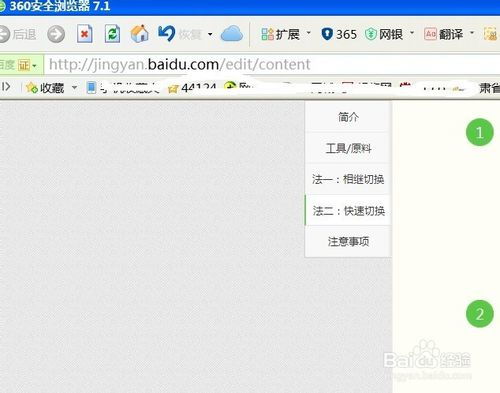Select 简介 in the side navigation
This screenshot has height=393, width=500.
point(348,117)
